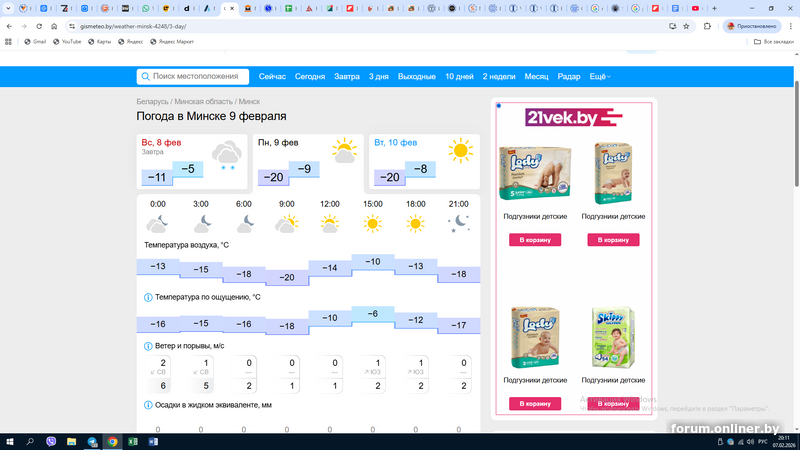The image size is (800, 450).
Task: Open Chrome extensions puzzle icon
Action: [x=707, y=26]
